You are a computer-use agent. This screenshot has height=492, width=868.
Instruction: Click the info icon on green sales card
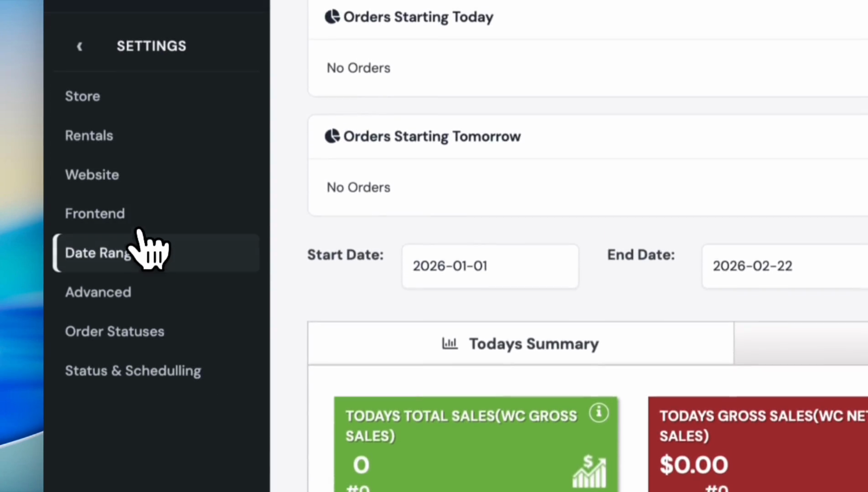click(599, 413)
